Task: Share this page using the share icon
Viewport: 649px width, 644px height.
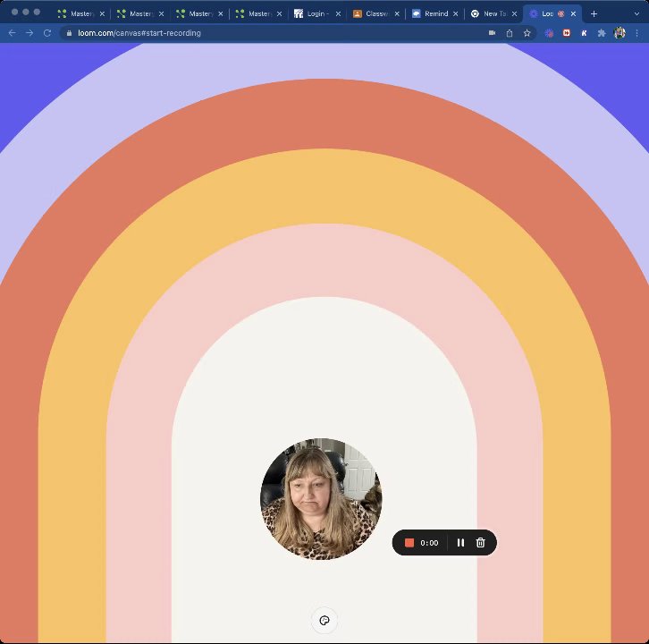Action: pos(510,33)
